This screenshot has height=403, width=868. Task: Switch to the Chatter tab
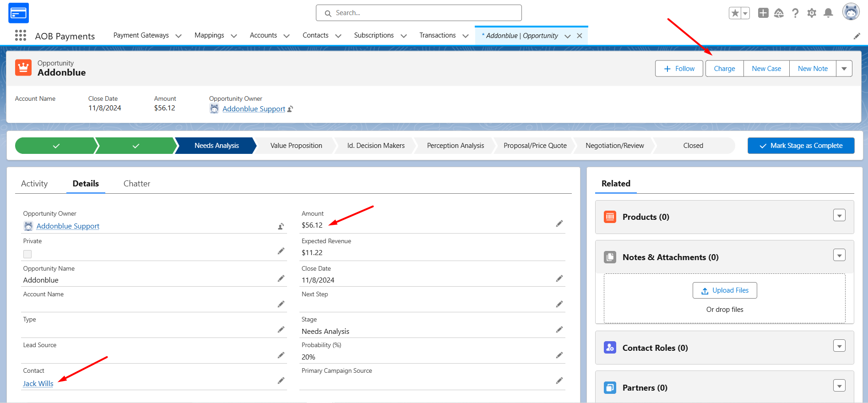pyautogui.click(x=137, y=184)
